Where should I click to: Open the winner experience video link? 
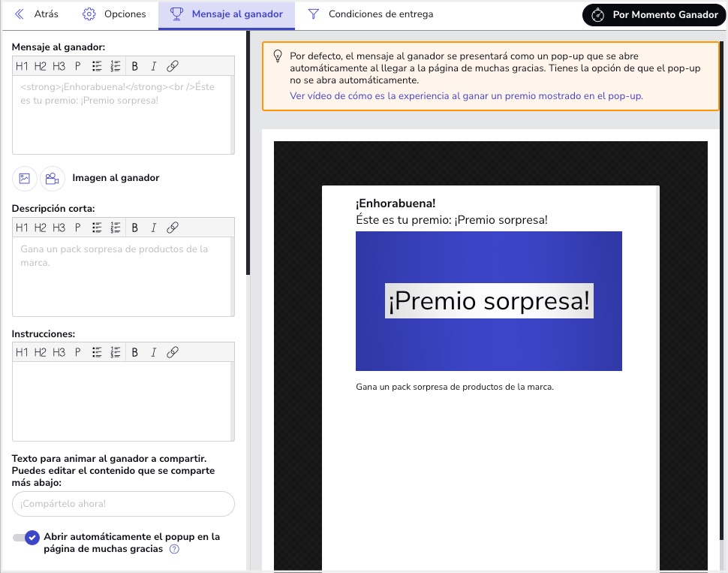tap(466, 96)
